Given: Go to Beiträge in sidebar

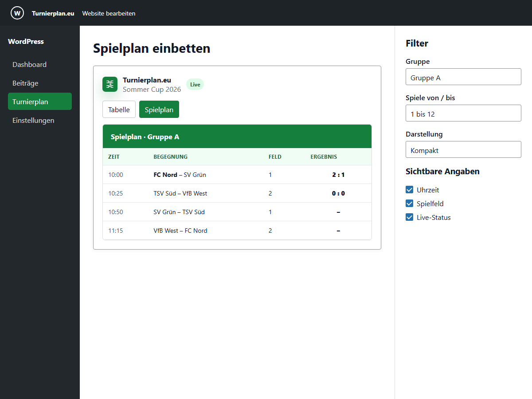Looking at the screenshot, I should (x=40, y=83).
